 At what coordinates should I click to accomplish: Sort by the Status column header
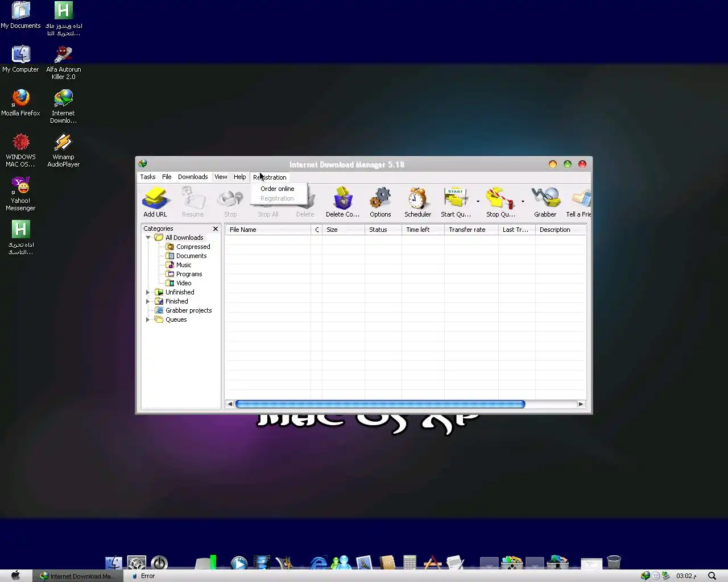(x=383, y=230)
